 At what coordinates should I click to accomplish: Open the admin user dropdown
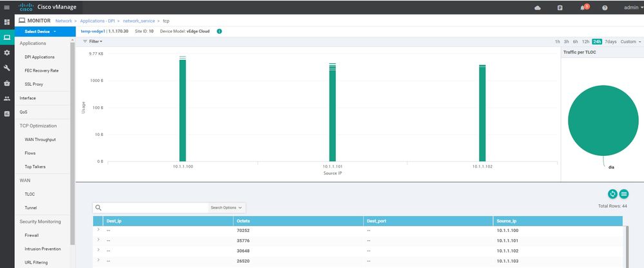click(633, 7)
